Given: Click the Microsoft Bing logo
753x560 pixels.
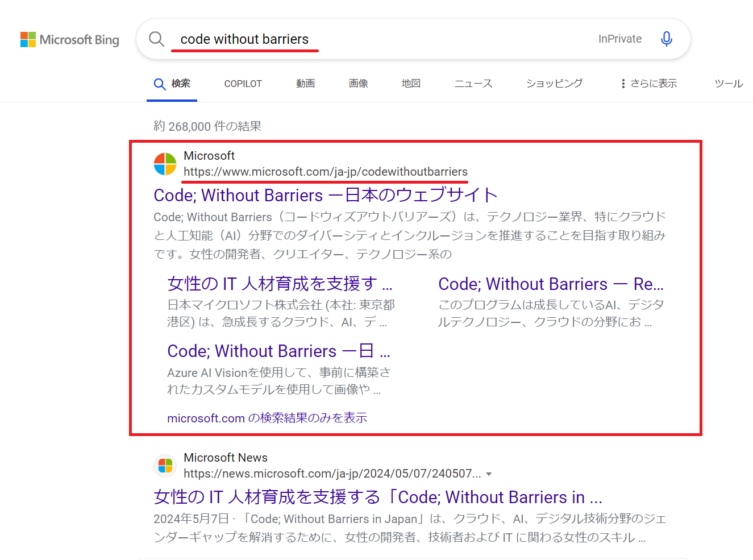Looking at the screenshot, I should 69,39.
